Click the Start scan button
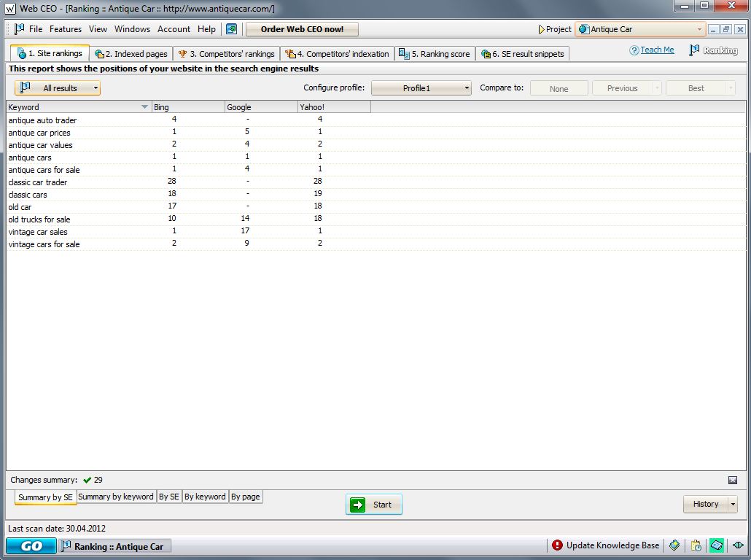This screenshot has height=560, width=751. click(373, 505)
